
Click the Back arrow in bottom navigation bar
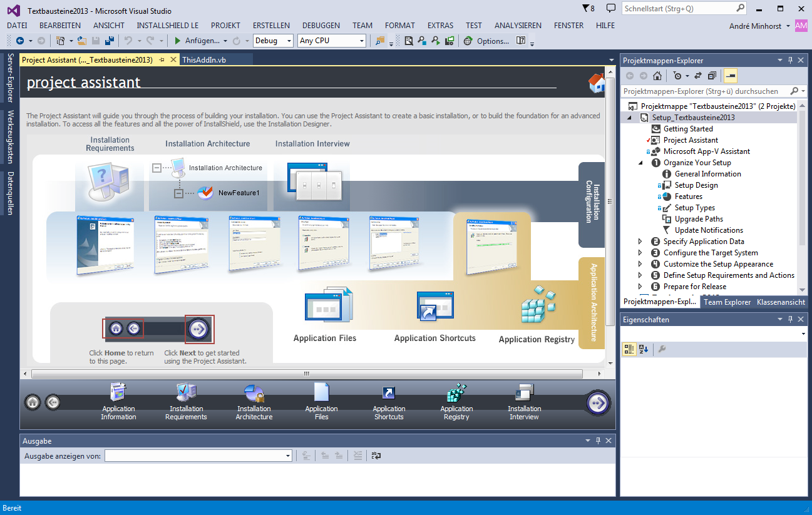point(53,402)
